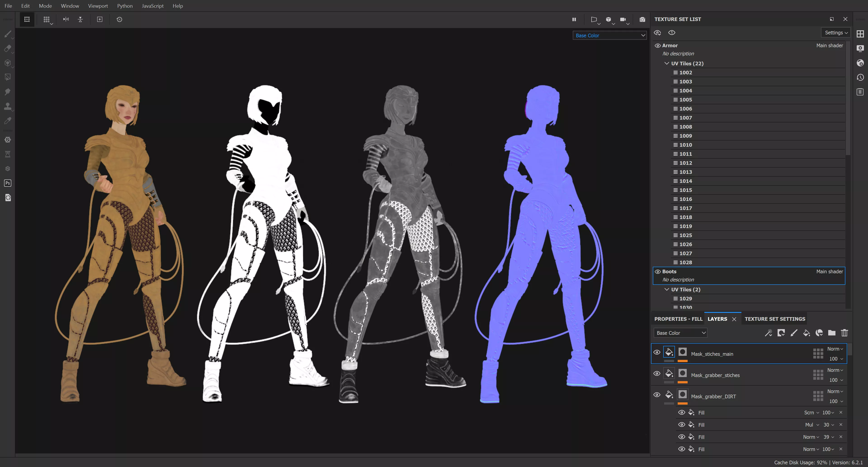Viewport: 868px width, 467px height.
Task: Collapse the UV Tiles (22) list
Action: pyautogui.click(x=667, y=63)
